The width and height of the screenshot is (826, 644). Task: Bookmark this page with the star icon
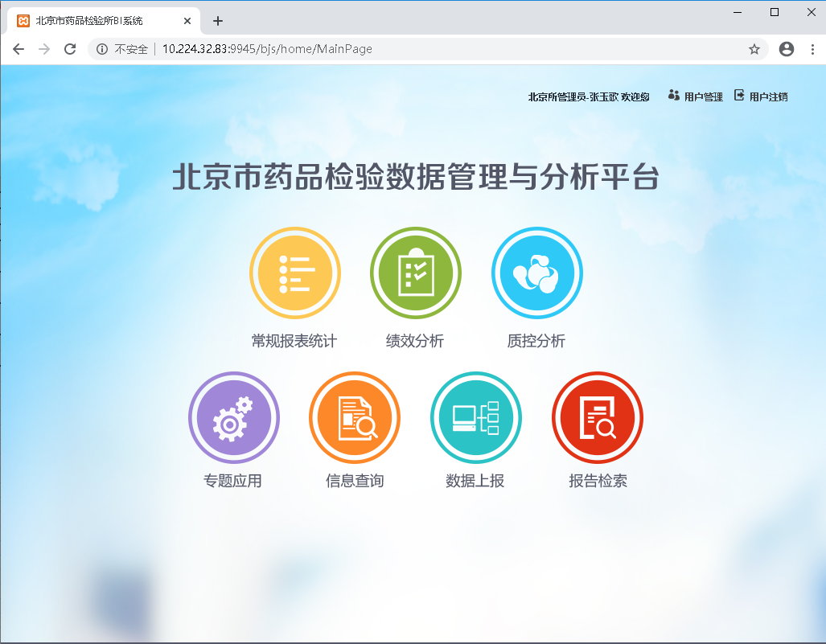[x=754, y=49]
